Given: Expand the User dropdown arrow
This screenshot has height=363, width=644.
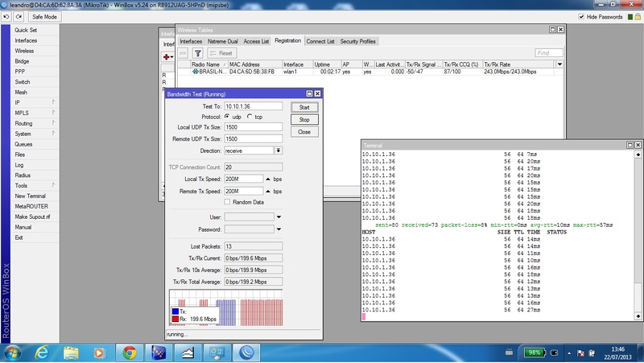Looking at the screenshot, I should point(279,217).
